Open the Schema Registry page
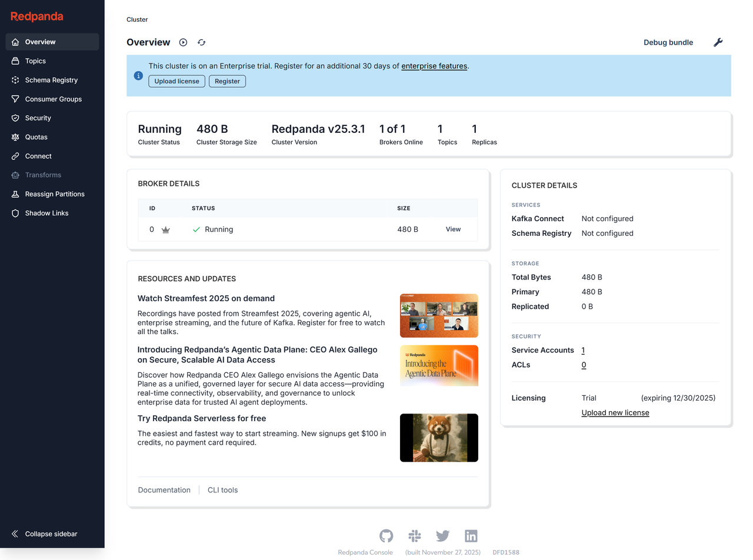Viewport: 753px width, 560px height. [52, 79]
